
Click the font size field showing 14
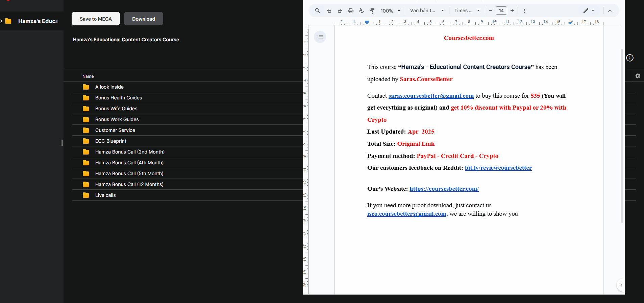click(501, 11)
